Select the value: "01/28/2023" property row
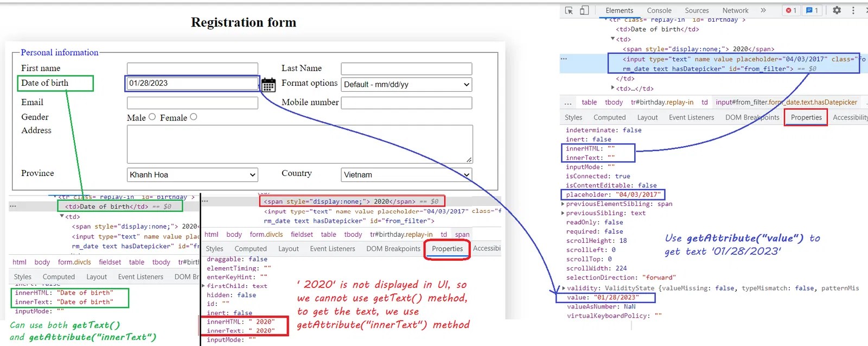This screenshot has width=868, height=346. click(x=603, y=298)
